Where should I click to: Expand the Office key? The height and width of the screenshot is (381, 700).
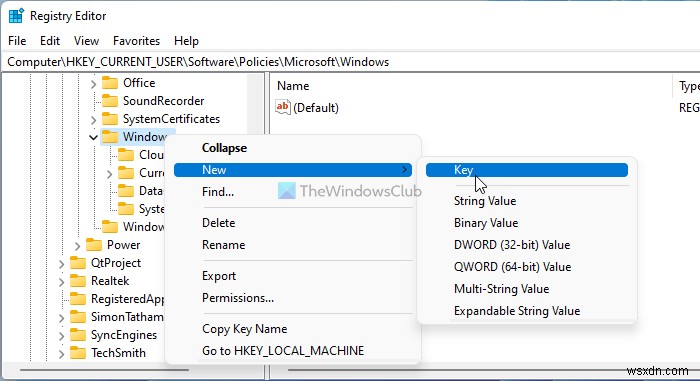coord(93,84)
